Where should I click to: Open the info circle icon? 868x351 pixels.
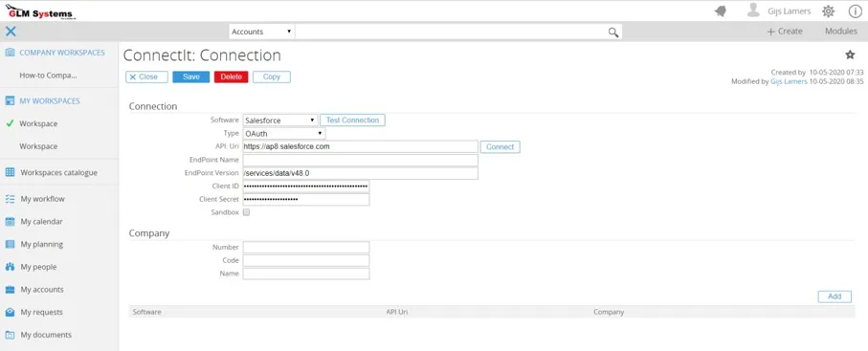pos(855,11)
